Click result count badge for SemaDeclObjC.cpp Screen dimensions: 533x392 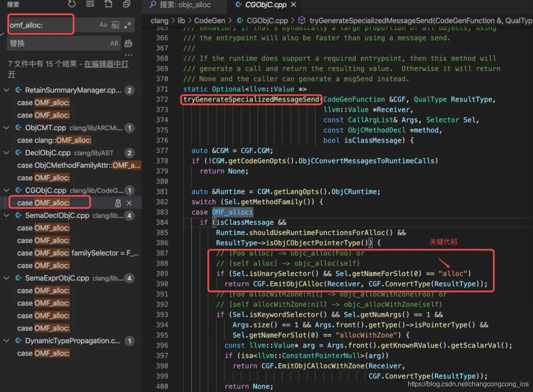(129, 216)
